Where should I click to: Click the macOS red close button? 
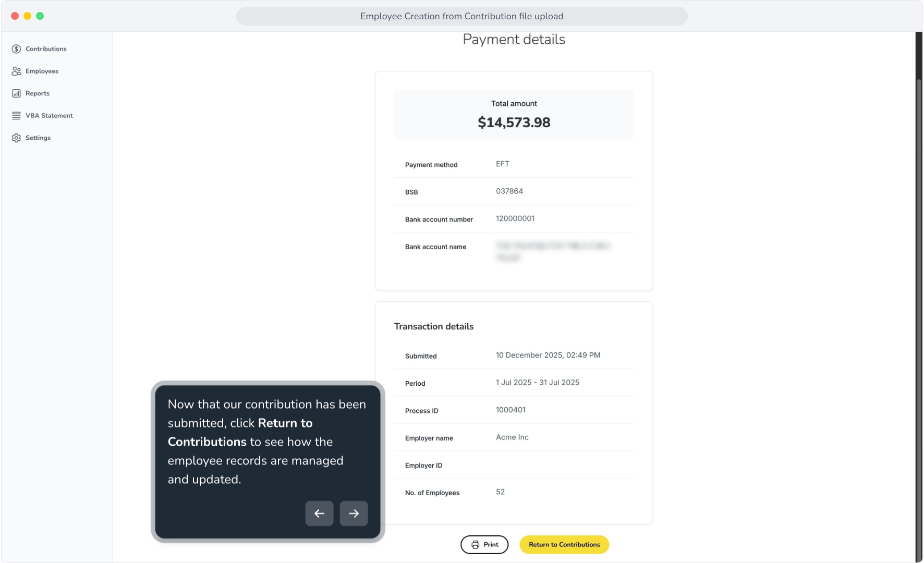tap(15, 16)
